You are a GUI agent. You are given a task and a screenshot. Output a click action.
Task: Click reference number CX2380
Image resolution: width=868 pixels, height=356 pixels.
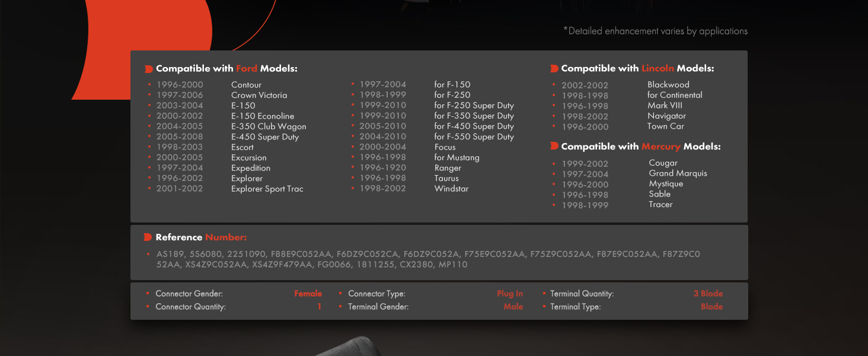[417, 265]
